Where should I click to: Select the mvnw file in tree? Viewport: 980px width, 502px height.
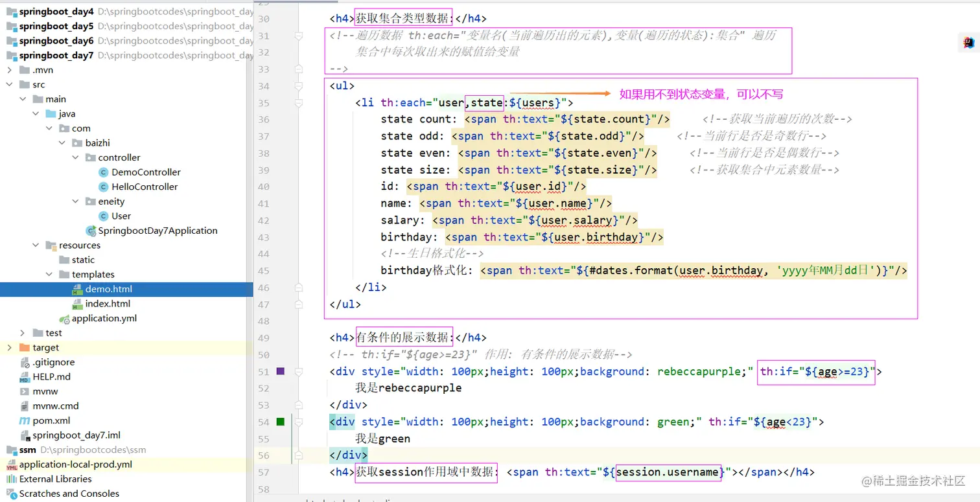(45, 391)
